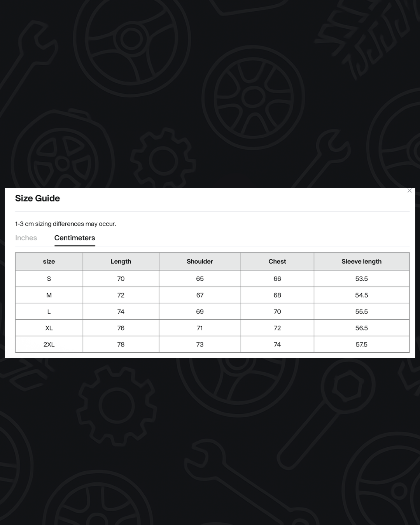Select the Centimeters tab
The height and width of the screenshot is (525, 420).
click(75, 238)
